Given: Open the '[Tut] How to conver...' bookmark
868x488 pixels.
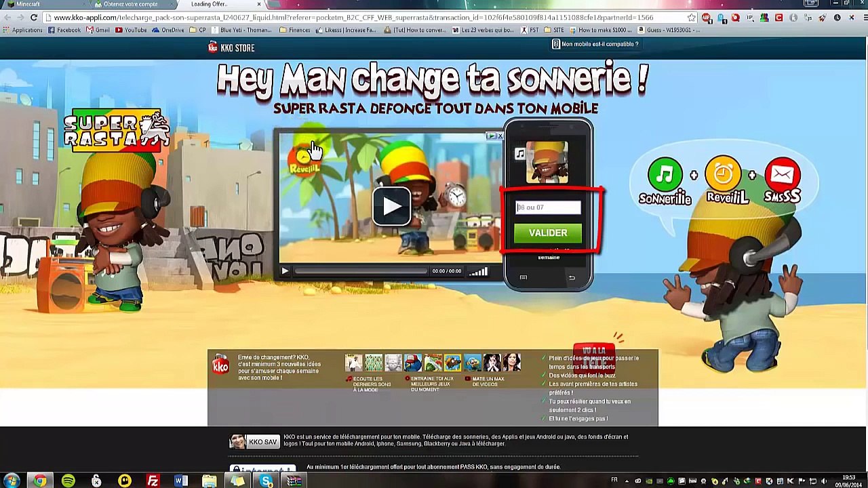Looking at the screenshot, I should (x=414, y=30).
